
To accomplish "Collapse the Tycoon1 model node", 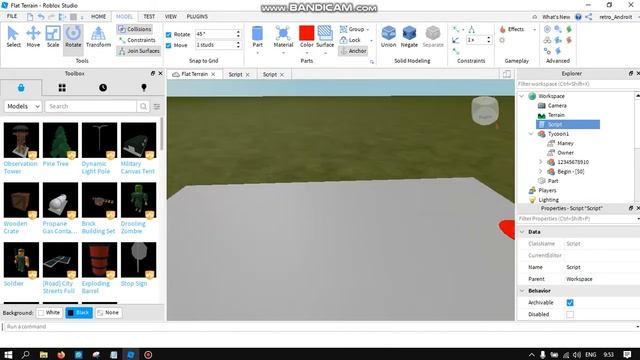I will click(x=531, y=134).
